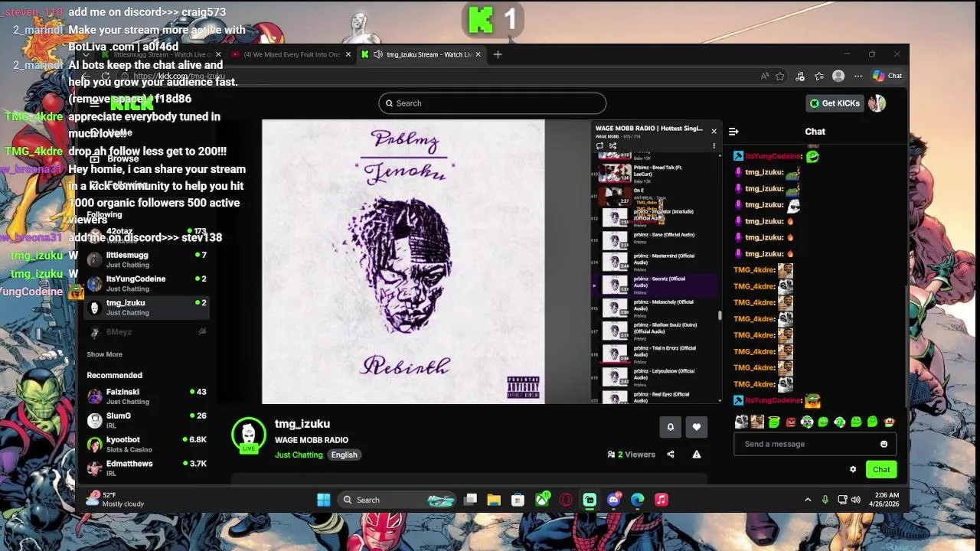Open playlist three-dot options menu
Viewport: 980px width, 551px height.
[x=714, y=145]
